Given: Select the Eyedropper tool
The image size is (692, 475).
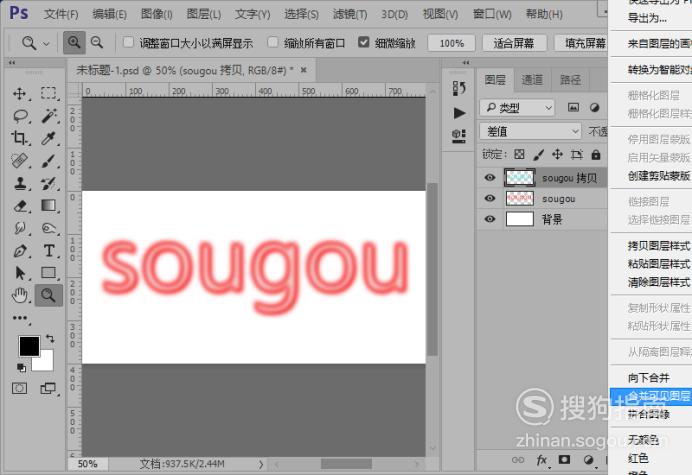Looking at the screenshot, I should pyautogui.click(x=49, y=138).
